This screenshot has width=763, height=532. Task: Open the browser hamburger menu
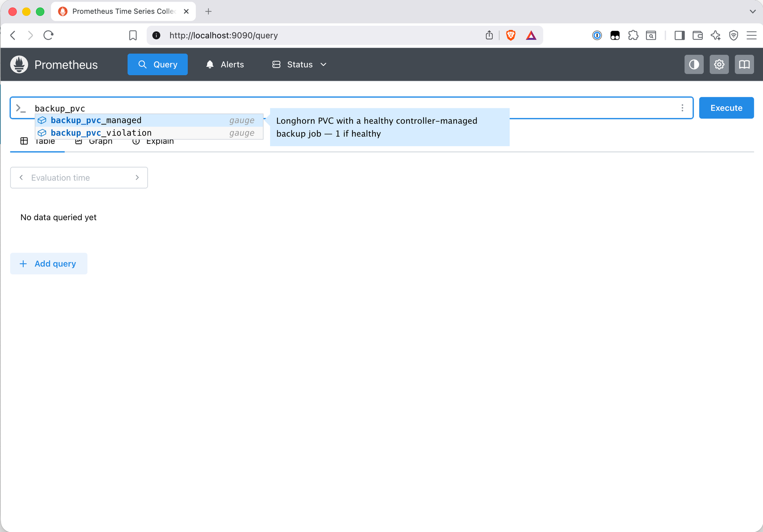(752, 35)
